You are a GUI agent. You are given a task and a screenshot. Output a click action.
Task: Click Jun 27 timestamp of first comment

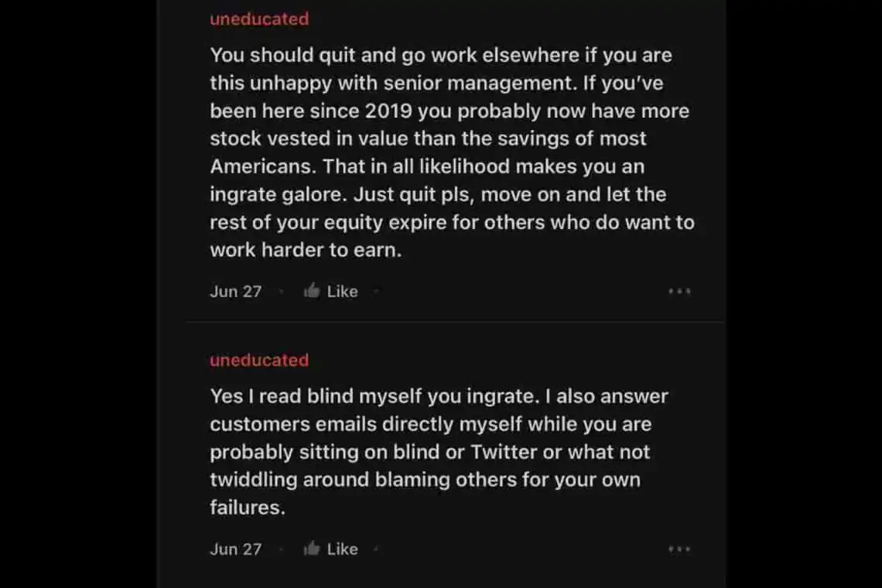coord(235,292)
